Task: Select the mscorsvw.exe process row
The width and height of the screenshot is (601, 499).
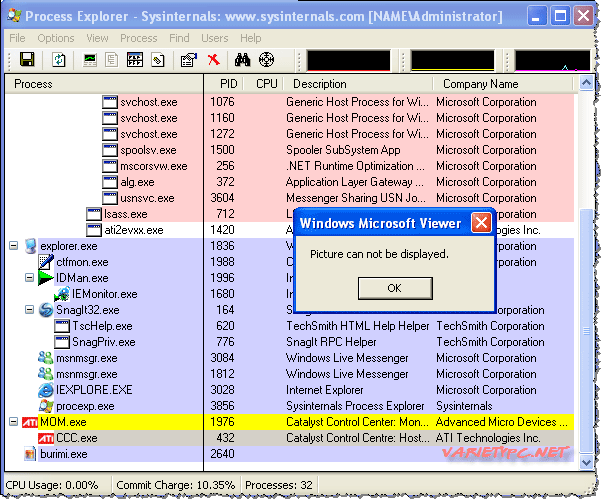Action: pyautogui.click(x=289, y=166)
